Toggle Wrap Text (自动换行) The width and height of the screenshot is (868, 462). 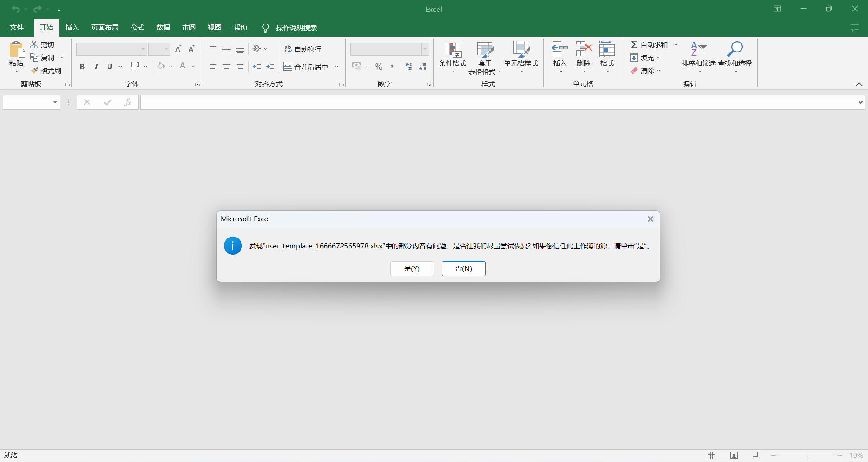[303, 49]
